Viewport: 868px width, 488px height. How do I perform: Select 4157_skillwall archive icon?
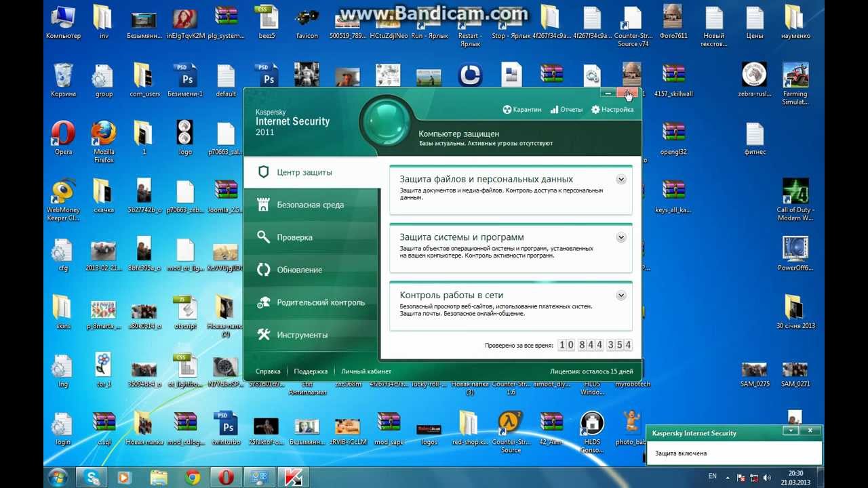(673, 80)
